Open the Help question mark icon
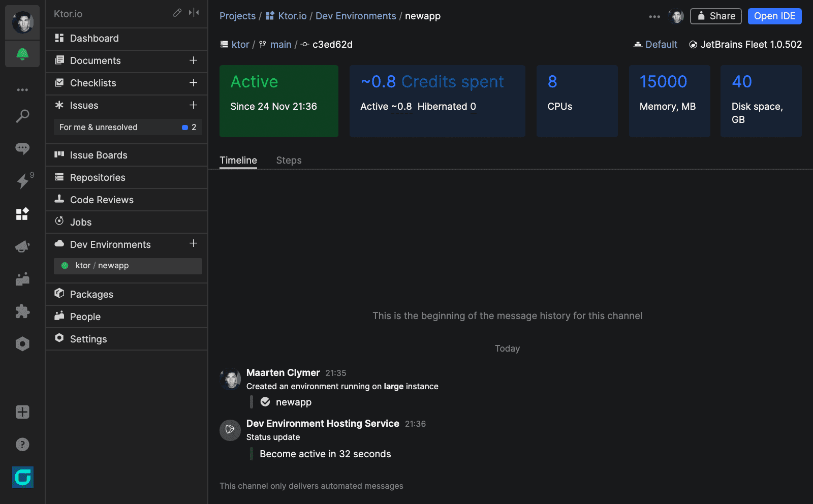The image size is (813, 504). pyautogui.click(x=22, y=445)
